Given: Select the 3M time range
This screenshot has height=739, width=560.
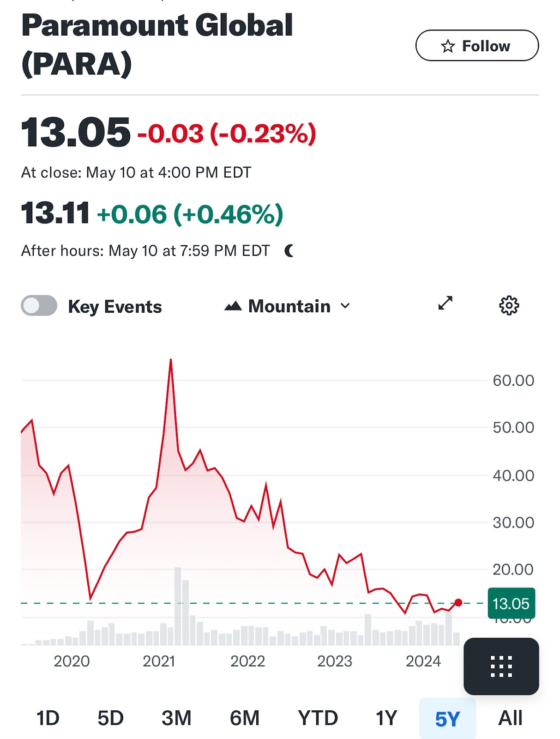Looking at the screenshot, I should (x=176, y=718).
